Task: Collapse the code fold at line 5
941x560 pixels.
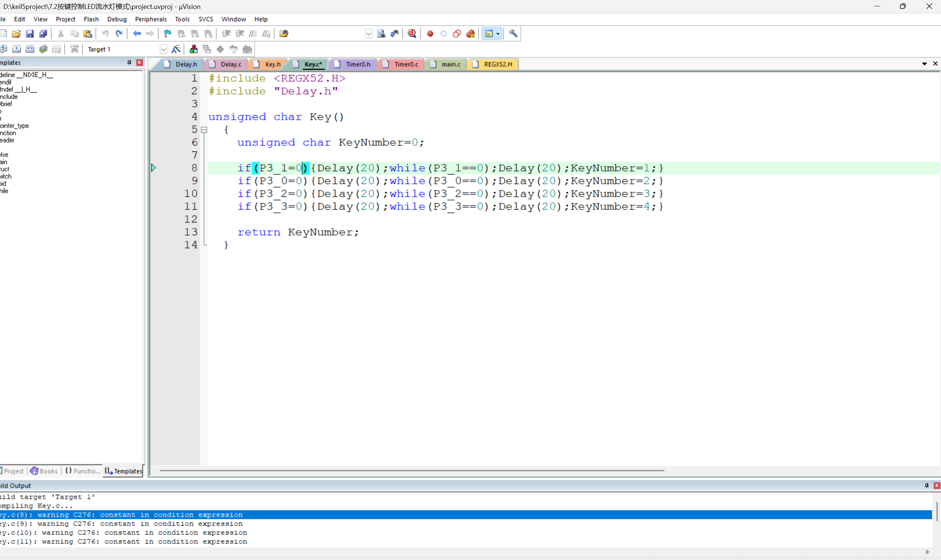Action: click(x=204, y=130)
